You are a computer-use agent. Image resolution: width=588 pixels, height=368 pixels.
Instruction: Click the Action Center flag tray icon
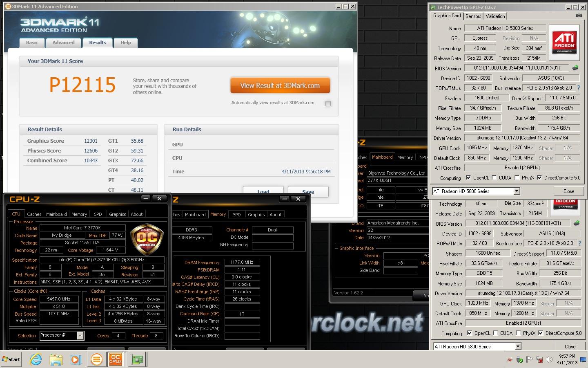(x=530, y=360)
